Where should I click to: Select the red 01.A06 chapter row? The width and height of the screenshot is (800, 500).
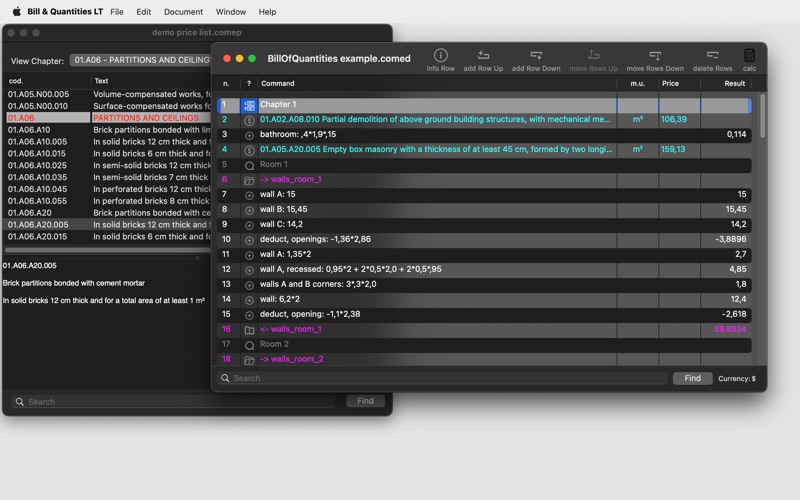tap(107, 118)
